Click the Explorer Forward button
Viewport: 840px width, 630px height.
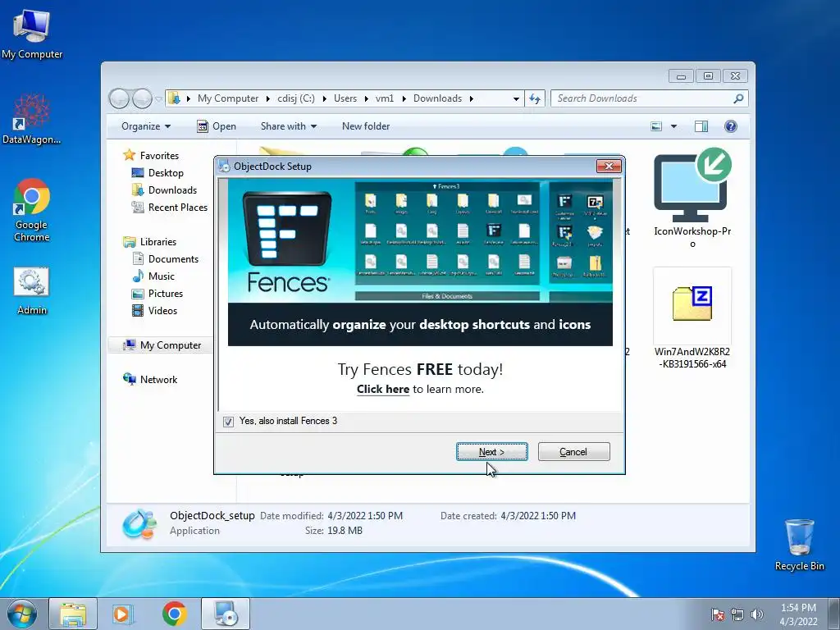[142, 98]
